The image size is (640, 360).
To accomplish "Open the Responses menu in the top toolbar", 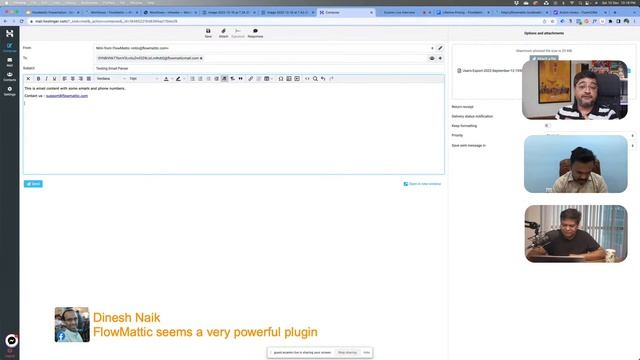I will pos(255,33).
